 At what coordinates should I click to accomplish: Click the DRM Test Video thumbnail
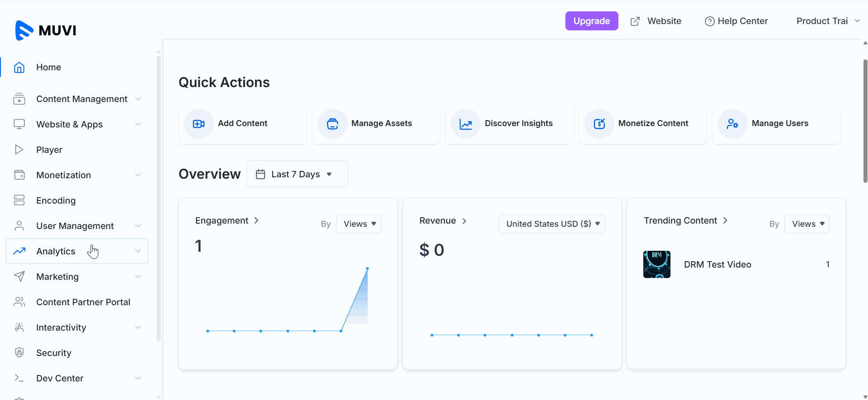(x=656, y=264)
